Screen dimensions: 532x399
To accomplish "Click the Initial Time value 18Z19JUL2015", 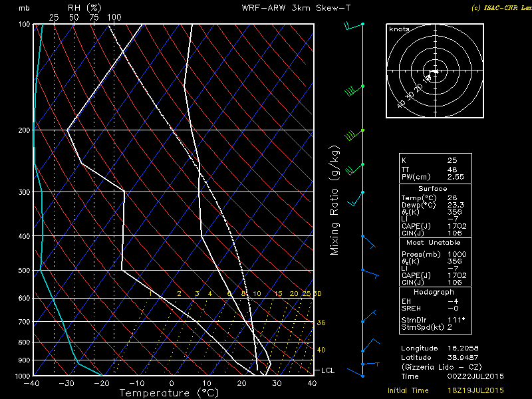I will pos(475,391).
